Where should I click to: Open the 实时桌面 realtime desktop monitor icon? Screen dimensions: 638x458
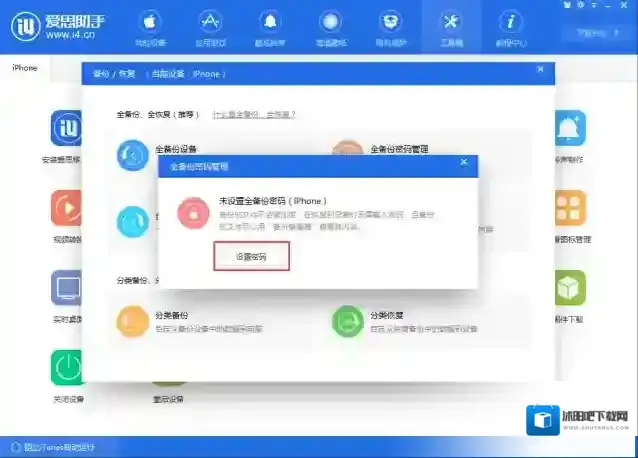click(67, 288)
